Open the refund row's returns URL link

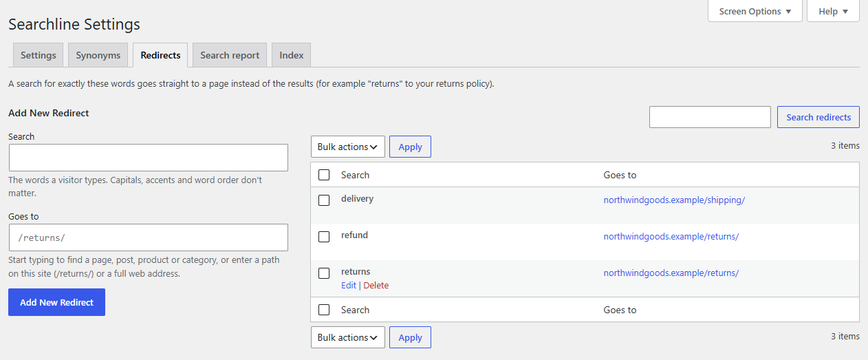tap(671, 237)
